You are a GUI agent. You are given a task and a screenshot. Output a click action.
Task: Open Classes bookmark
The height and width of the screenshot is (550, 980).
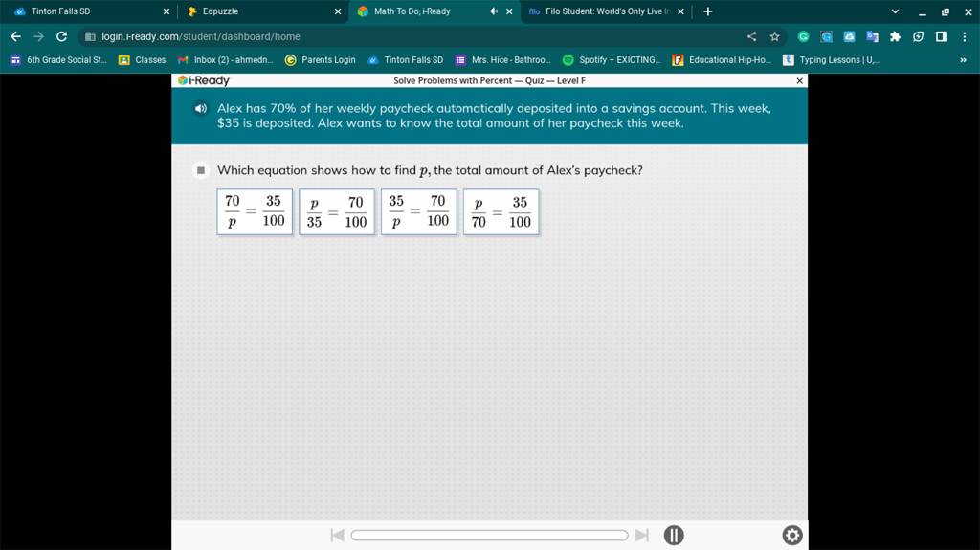point(142,60)
